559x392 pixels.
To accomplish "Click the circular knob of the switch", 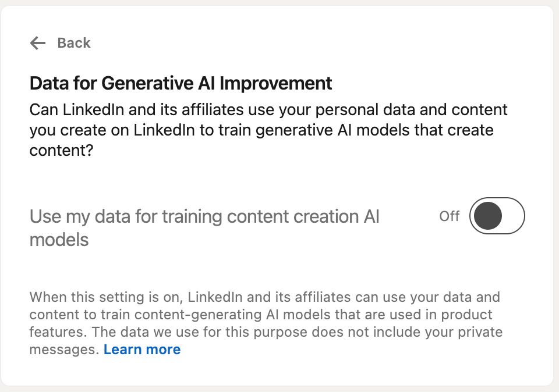I will (488, 216).
